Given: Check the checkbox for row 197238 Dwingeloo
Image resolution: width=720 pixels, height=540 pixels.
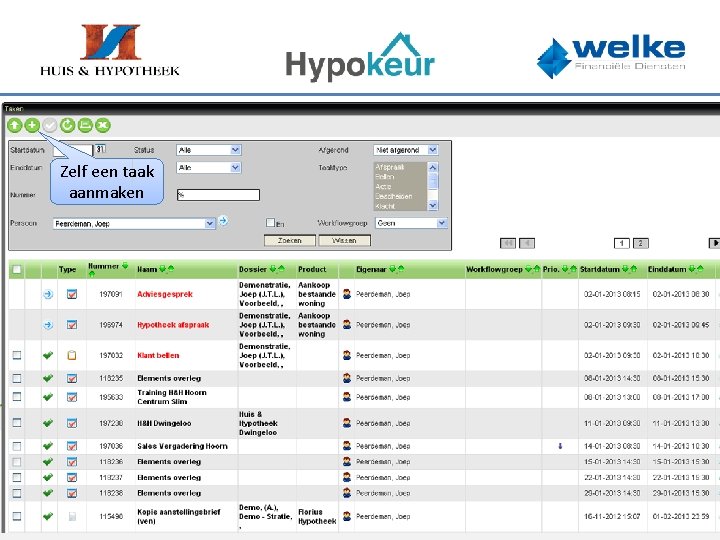Looking at the screenshot, I should point(17,422).
